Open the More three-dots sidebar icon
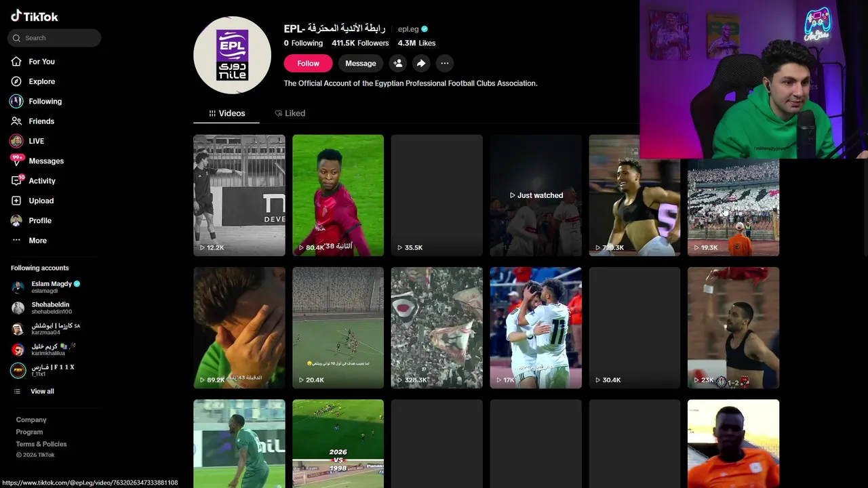Viewport: 868px width, 488px height. coord(16,241)
